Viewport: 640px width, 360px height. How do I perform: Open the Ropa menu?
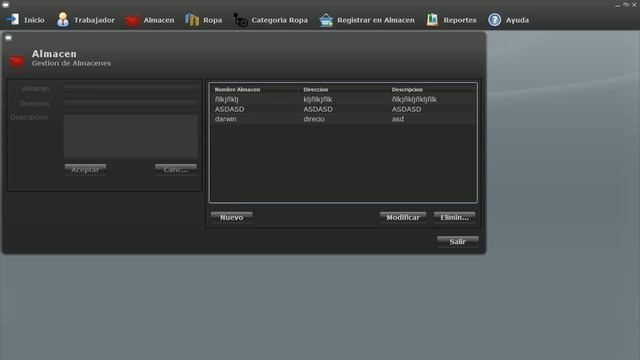(x=213, y=20)
